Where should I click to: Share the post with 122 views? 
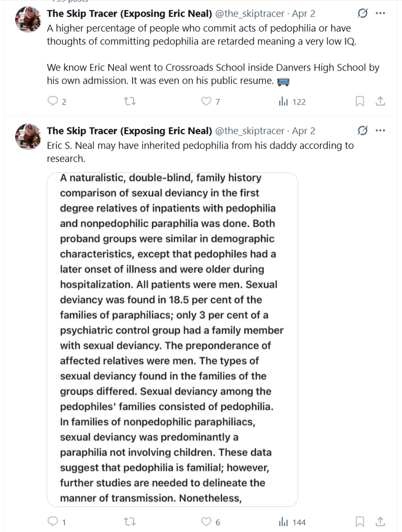click(381, 102)
